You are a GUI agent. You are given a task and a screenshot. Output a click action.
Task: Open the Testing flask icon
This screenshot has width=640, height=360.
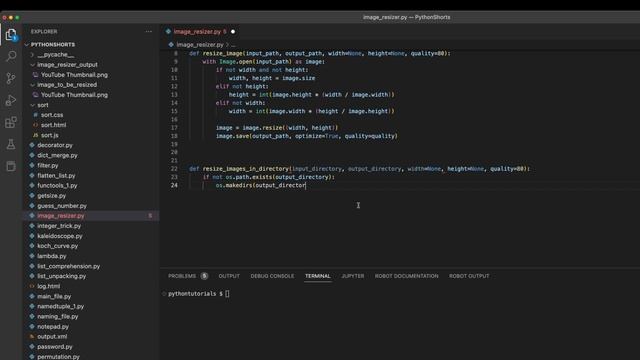click(x=11, y=144)
